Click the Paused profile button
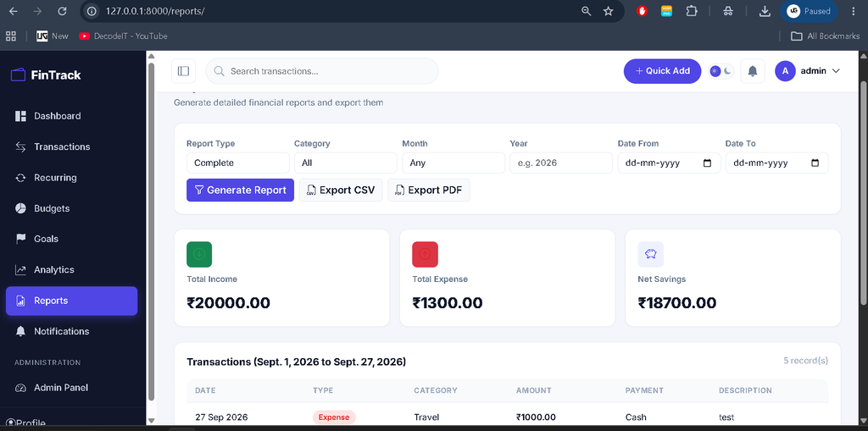 click(809, 11)
